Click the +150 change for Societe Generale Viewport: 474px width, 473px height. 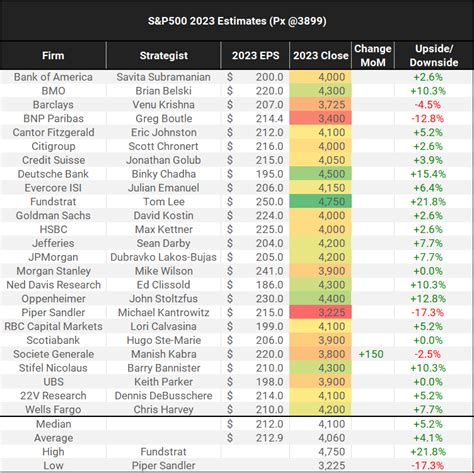click(371, 354)
